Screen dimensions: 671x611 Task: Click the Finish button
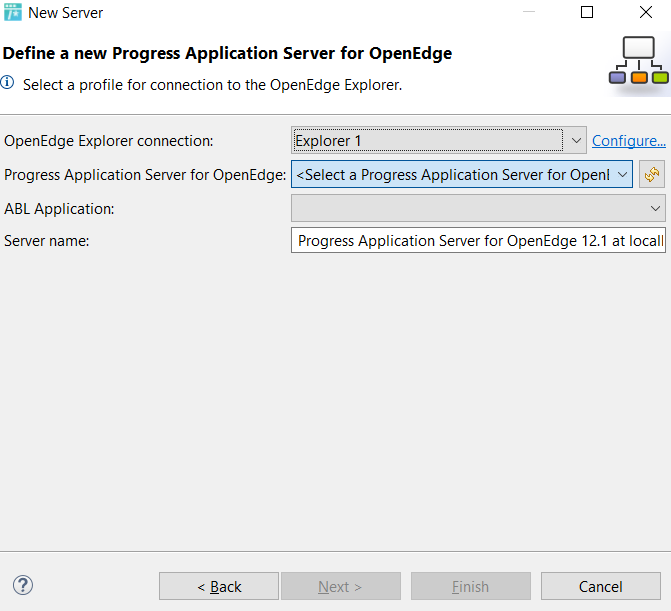tap(471, 586)
